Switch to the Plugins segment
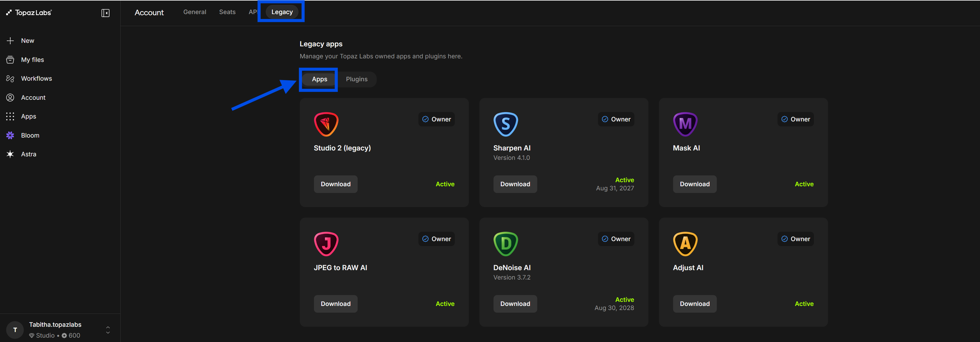The height and width of the screenshot is (342, 980). [357, 79]
